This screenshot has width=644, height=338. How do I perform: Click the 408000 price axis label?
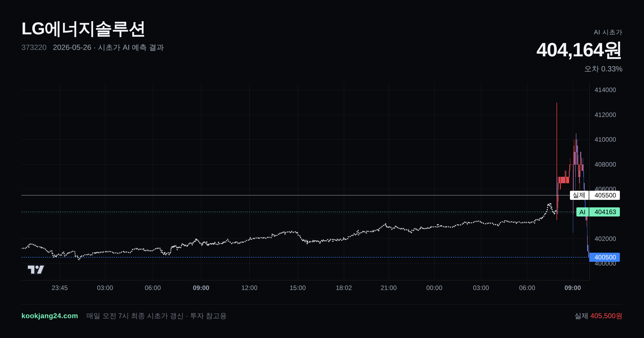[x=605, y=164]
